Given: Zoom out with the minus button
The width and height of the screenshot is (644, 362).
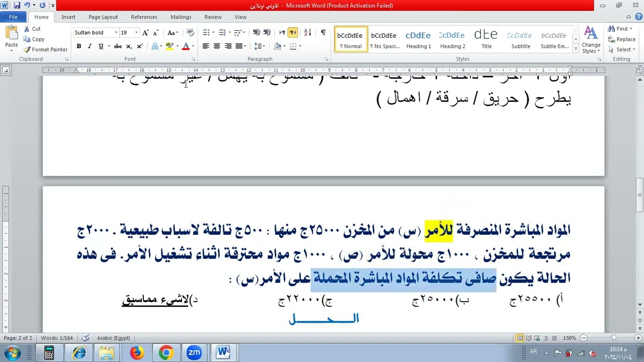Looking at the screenshot, I should pyautogui.click(x=584, y=338).
